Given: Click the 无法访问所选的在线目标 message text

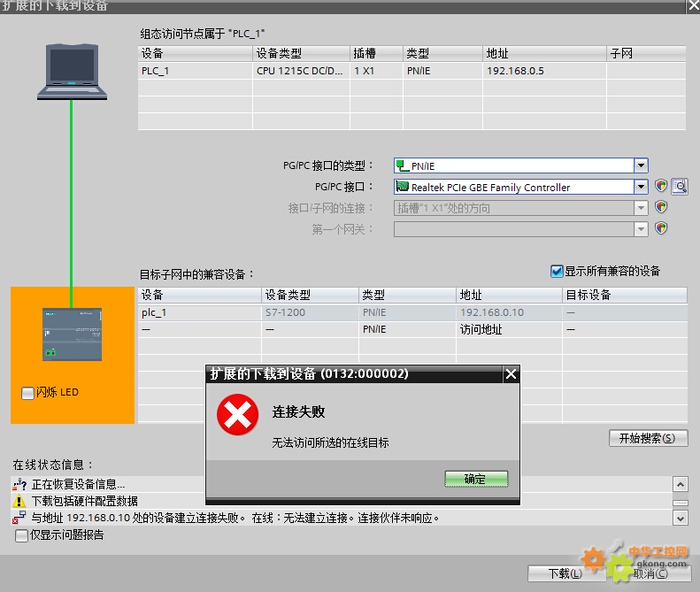Looking at the screenshot, I should (x=330, y=442).
